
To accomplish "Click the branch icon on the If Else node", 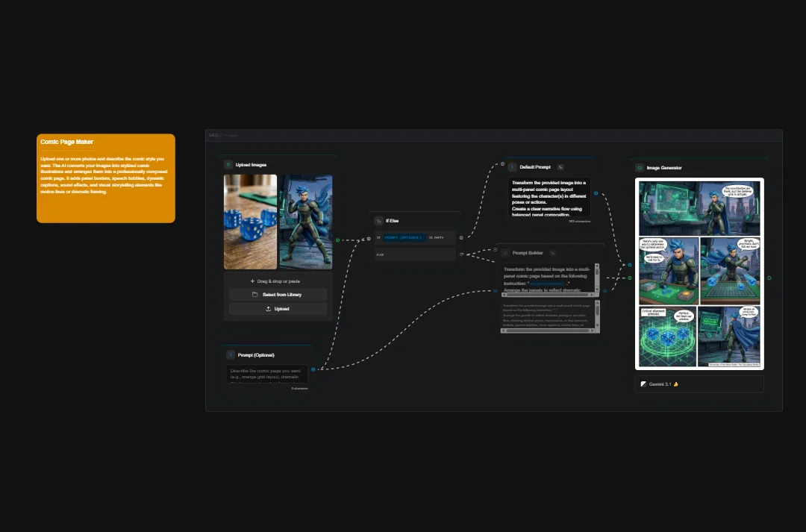I will coord(378,220).
